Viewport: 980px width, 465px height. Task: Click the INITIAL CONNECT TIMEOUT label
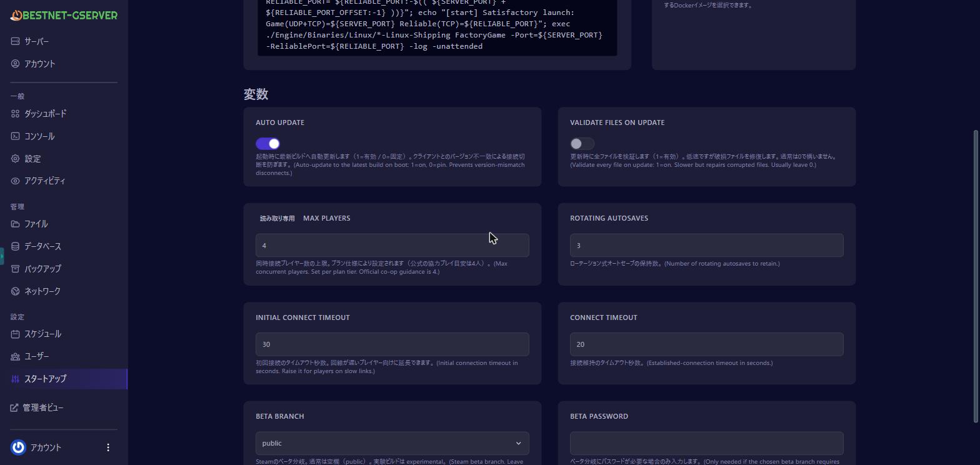pyautogui.click(x=302, y=317)
